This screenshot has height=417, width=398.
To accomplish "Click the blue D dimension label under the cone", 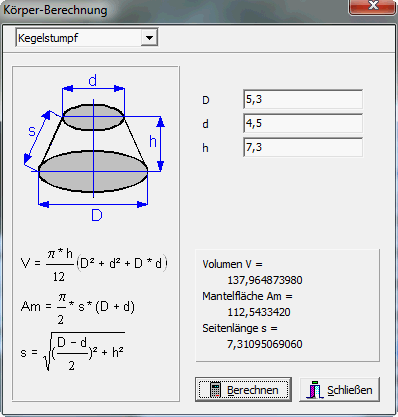I will [97, 216].
